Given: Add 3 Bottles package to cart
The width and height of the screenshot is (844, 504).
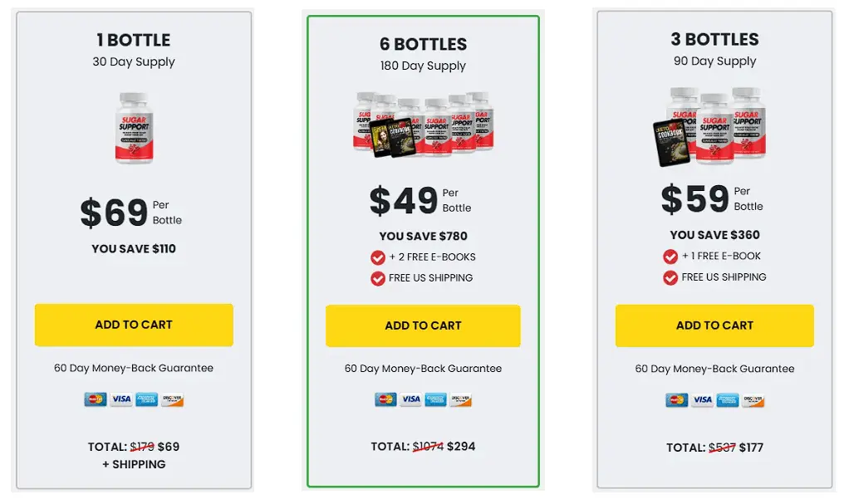Looking at the screenshot, I should coord(714,325).
